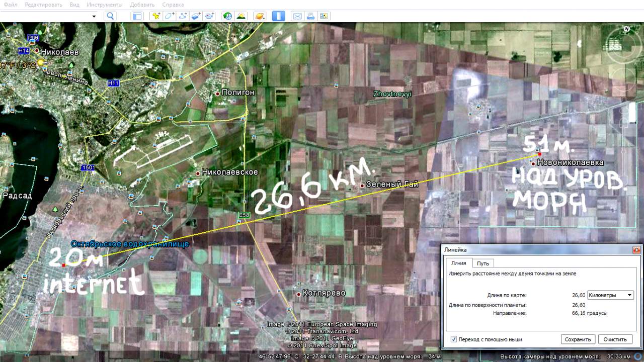This screenshot has width=644, height=362.
Task: Open the Редактировать menu
Action: (43, 5)
